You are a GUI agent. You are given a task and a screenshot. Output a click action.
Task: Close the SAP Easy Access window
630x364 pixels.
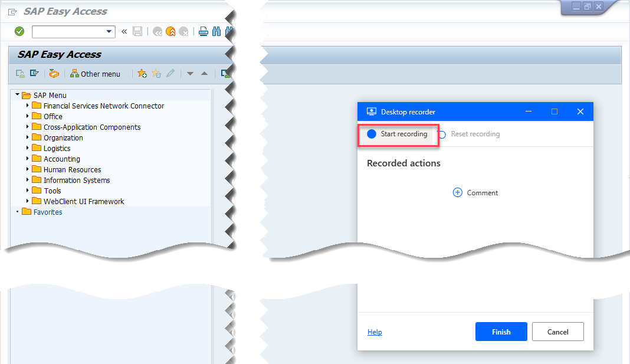pos(599,6)
